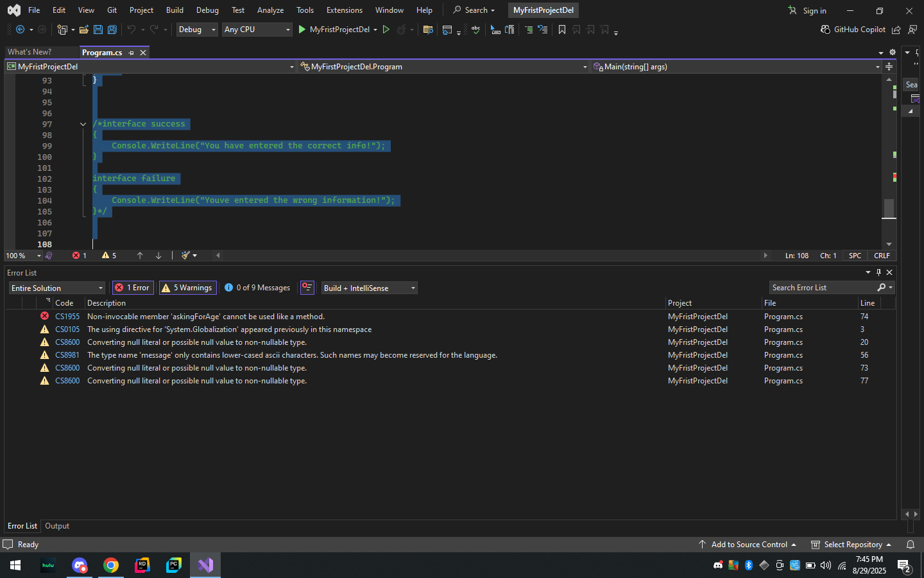This screenshot has width=924, height=578.
Task: Open the Entire Solution scope dropdown
Action: [56, 288]
